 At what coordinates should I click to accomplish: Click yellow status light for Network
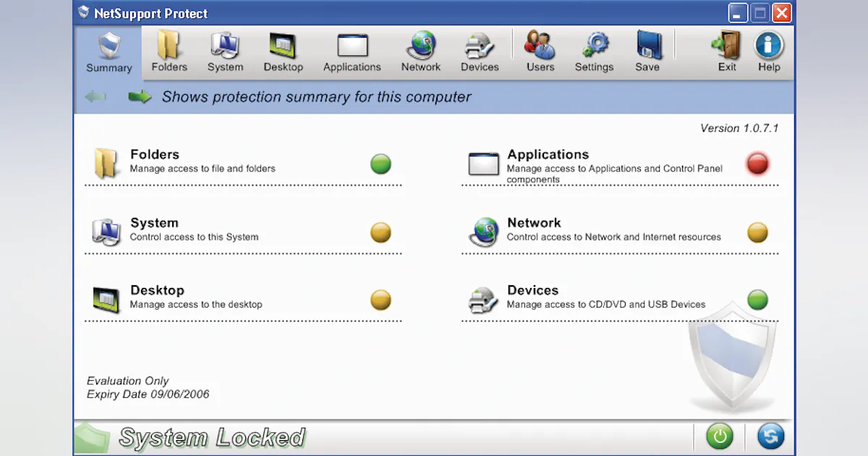(757, 232)
